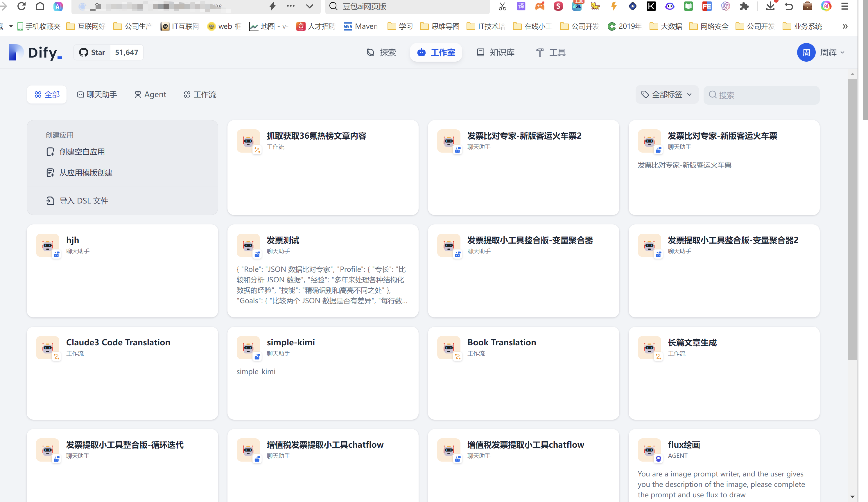868x502 pixels.
Task: Open the 探索 navigation tab
Action: pos(381,52)
